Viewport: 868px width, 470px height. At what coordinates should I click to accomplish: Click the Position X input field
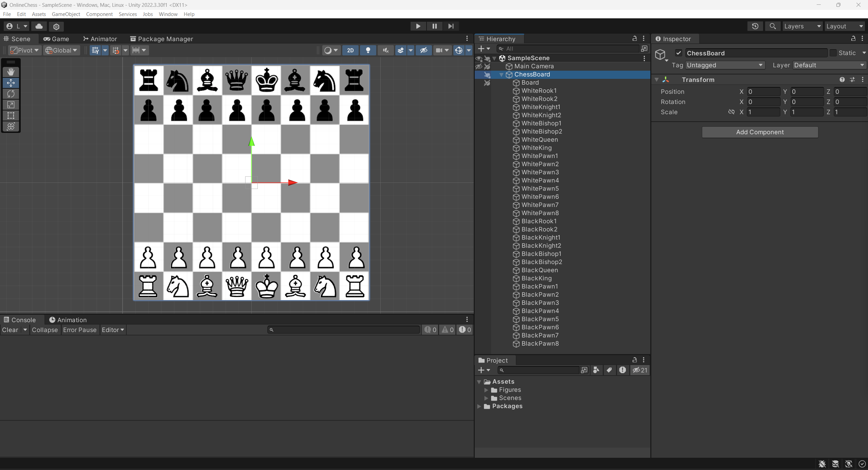[x=763, y=91]
